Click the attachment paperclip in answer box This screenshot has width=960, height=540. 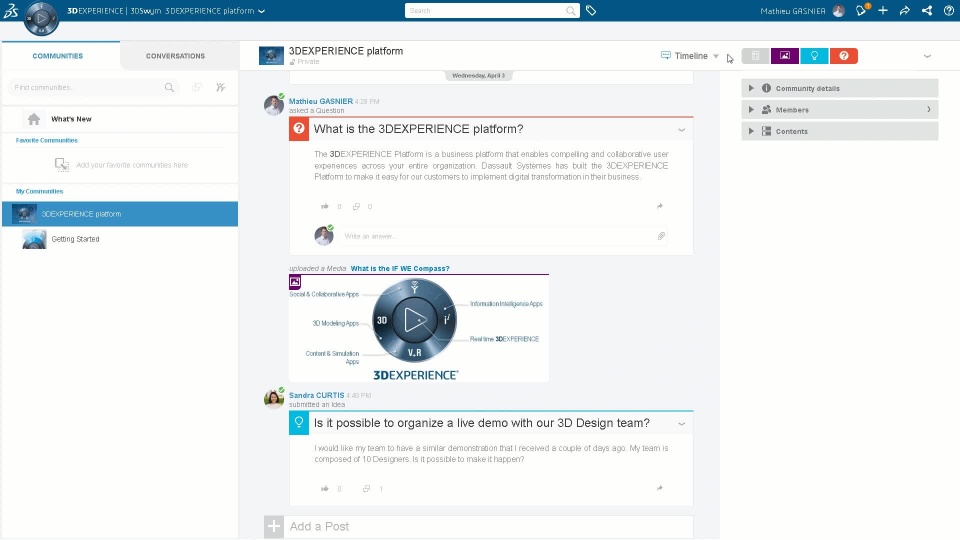661,236
